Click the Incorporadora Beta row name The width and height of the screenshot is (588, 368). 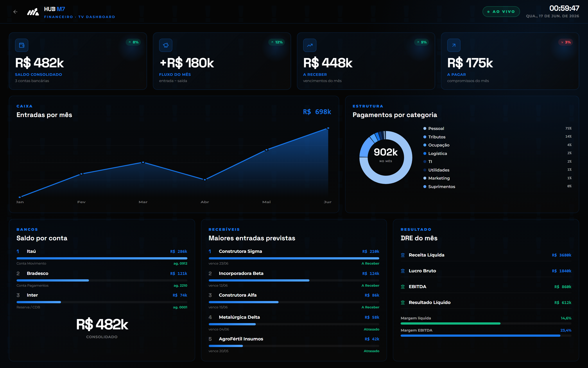pyautogui.click(x=241, y=273)
